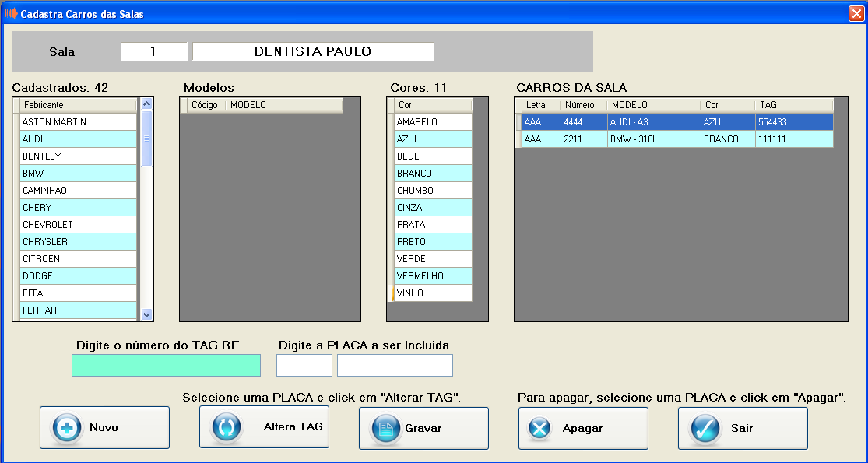Select CHERY manufacturer row
The image size is (868, 463).
[x=78, y=208]
